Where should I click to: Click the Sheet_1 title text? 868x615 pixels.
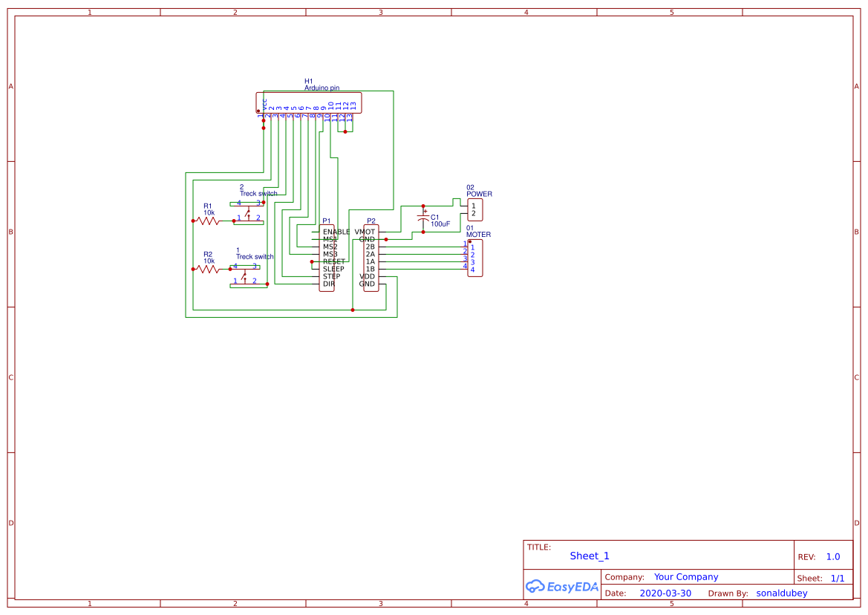tap(589, 556)
